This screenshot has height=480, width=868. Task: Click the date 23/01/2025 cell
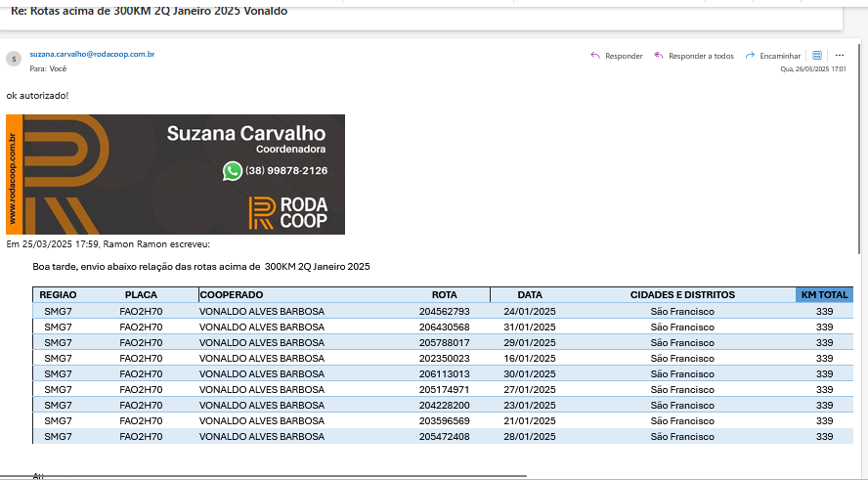(530, 406)
